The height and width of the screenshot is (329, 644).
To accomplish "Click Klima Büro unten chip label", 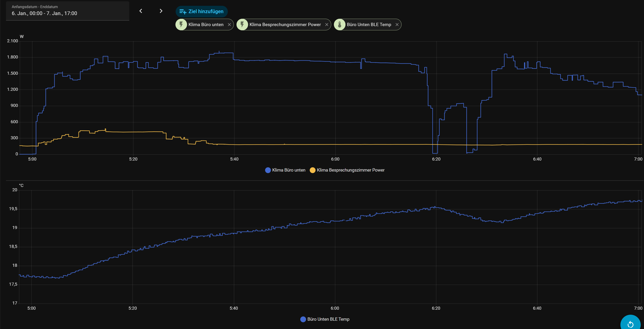I will click(x=206, y=25).
